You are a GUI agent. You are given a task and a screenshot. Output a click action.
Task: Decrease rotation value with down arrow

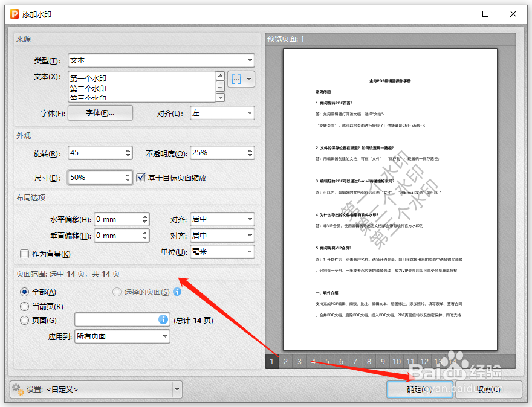[128, 156]
